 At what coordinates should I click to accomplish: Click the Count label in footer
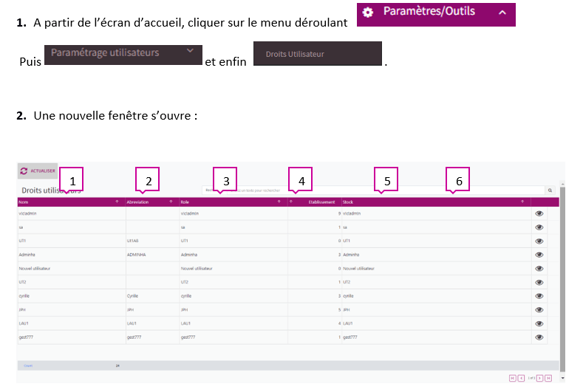point(28,366)
